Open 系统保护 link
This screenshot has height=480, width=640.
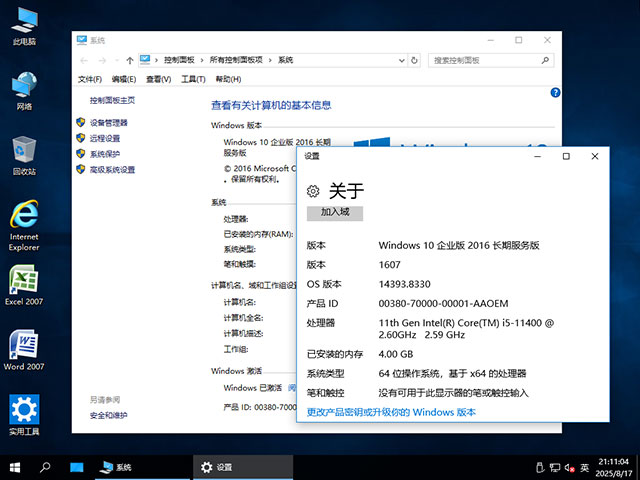(x=105, y=154)
